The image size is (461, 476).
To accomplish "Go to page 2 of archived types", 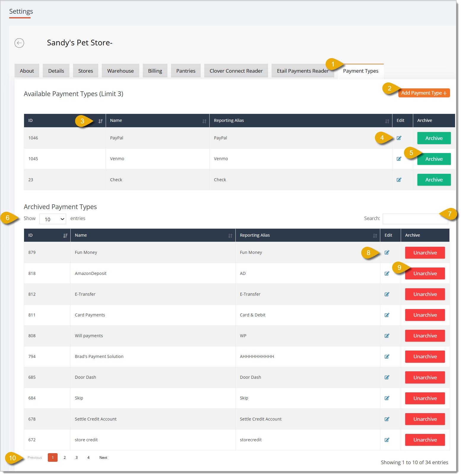I will [x=64, y=458].
